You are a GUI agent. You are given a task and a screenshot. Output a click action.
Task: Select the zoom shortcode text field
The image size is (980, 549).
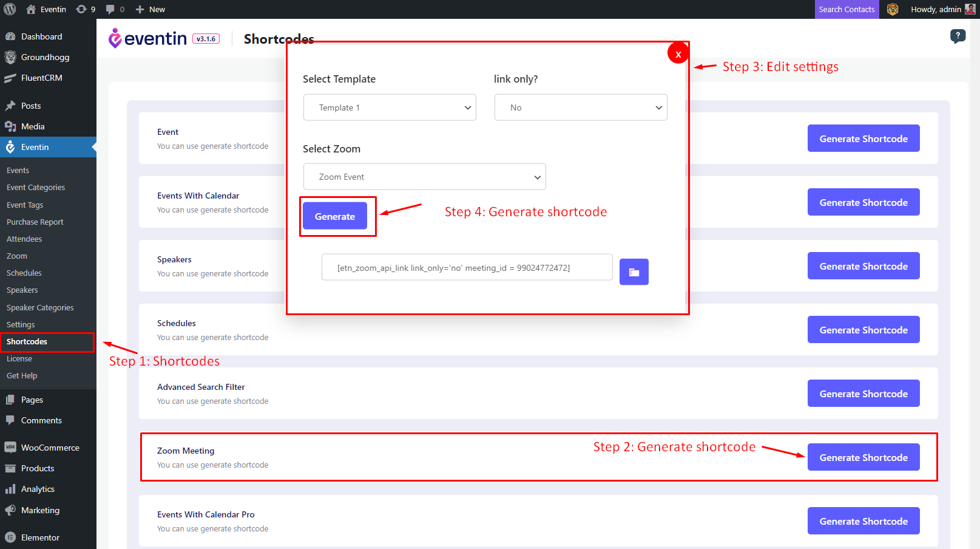(466, 267)
